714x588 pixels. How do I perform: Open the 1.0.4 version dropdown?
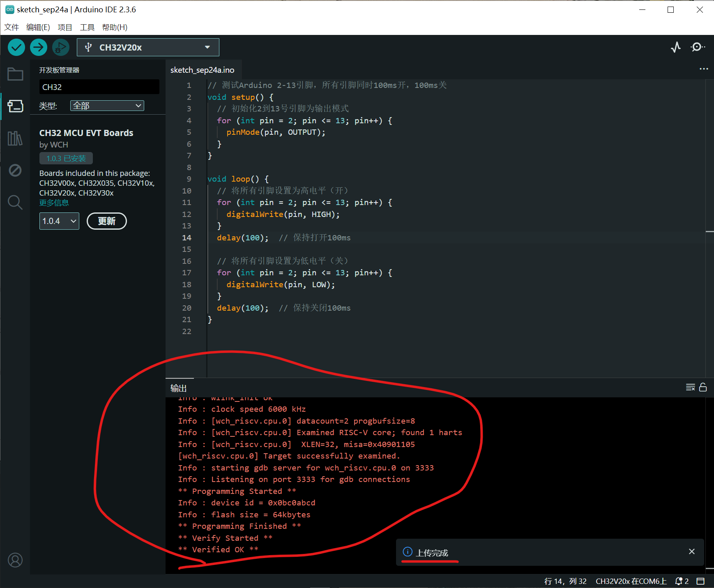pos(59,221)
